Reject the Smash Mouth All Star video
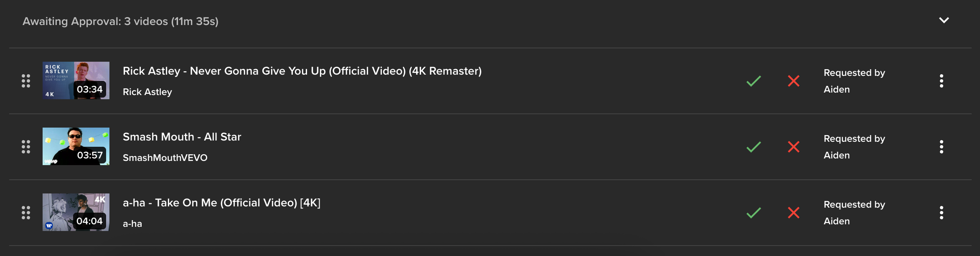 [794, 147]
